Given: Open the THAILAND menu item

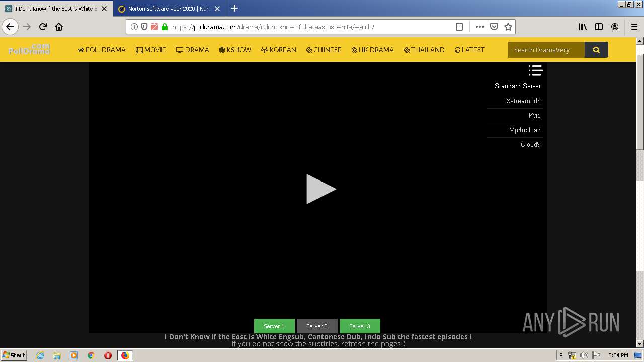Looking at the screenshot, I should (x=424, y=50).
